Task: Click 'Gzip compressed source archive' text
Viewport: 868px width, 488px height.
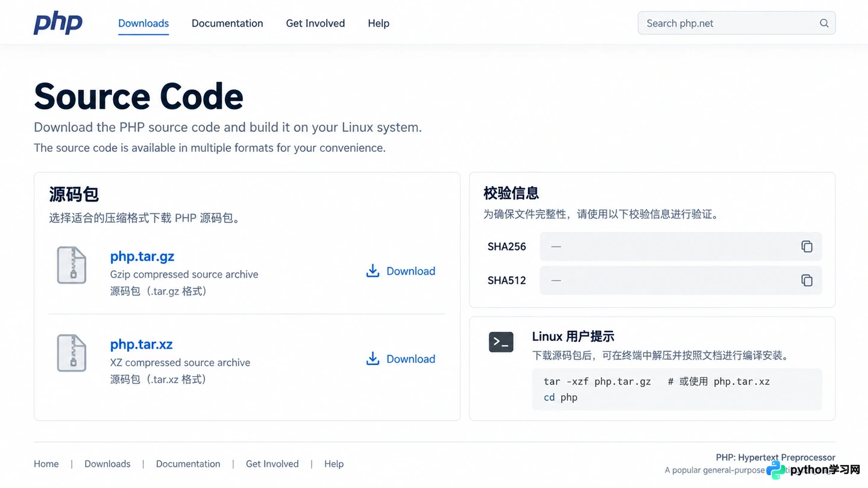Action: [x=184, y=274]
